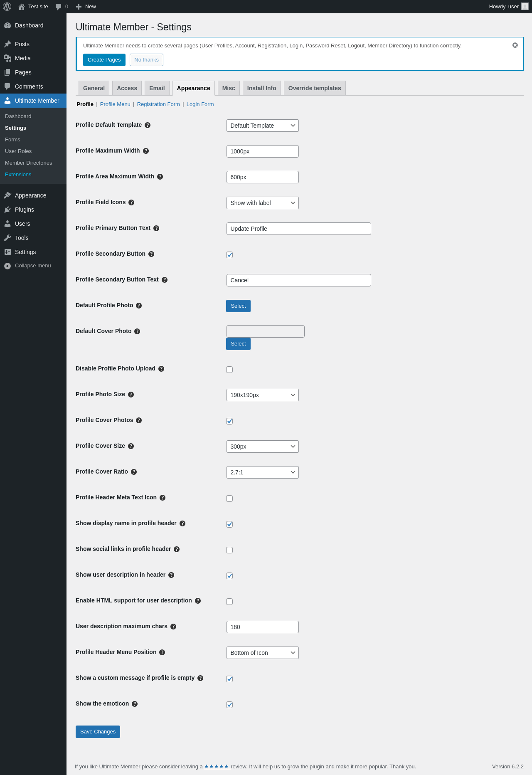Viewport: 532px width, 775px height.
Task: Open the Profile Menu settings link
Action: pyautogui.click(x=115, y=104)
